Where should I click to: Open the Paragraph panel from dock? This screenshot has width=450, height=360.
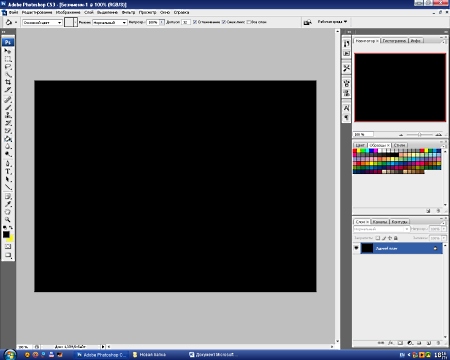tap(346, 117)
